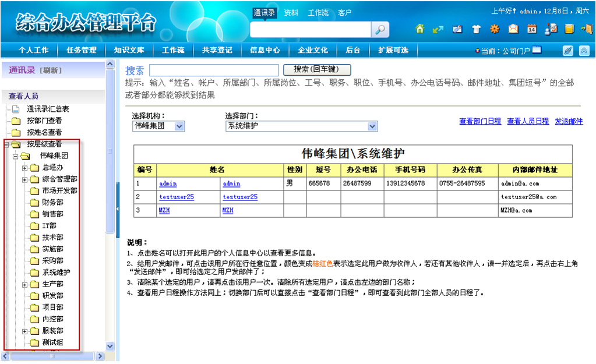596x364 pixels.
Task: Click the folder icon of IT部
Action: click(34, 226)
